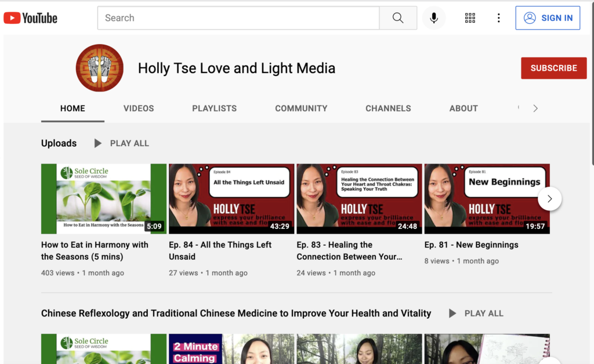594x364 pixels.
Task: Click the YouTube logo home icon
Action: tap(31, 18)
